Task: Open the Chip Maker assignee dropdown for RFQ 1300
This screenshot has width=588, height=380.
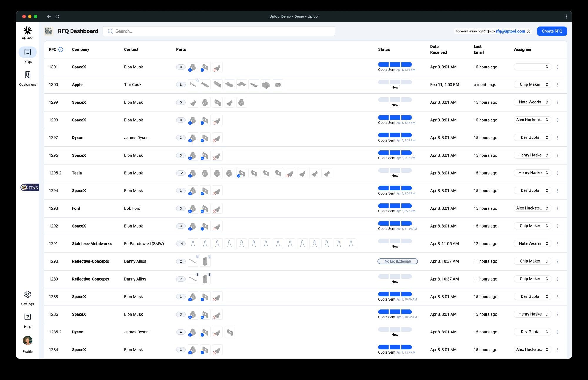Action: [x=532, y=84]
